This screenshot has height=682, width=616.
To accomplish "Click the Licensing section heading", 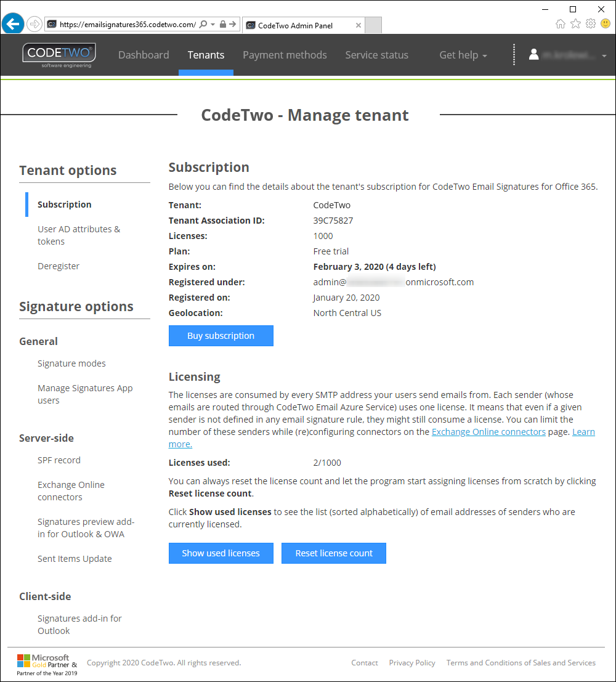I will (195, 376).
